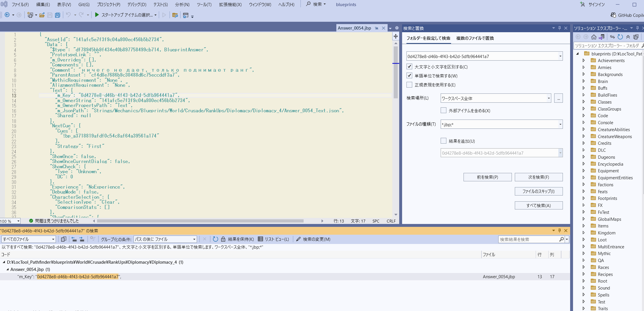Expand the Kingdom folder in the tree
Image resolution: width=644 pixels, height=311 pixels.
[x=584, y=233]
